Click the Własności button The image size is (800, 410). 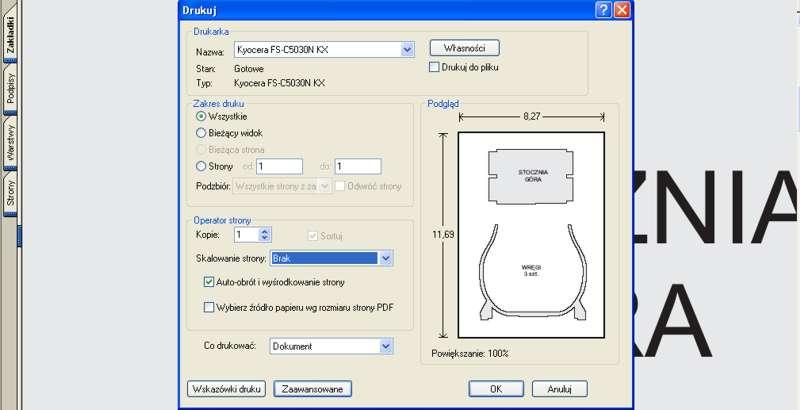[x=464, y=48]
